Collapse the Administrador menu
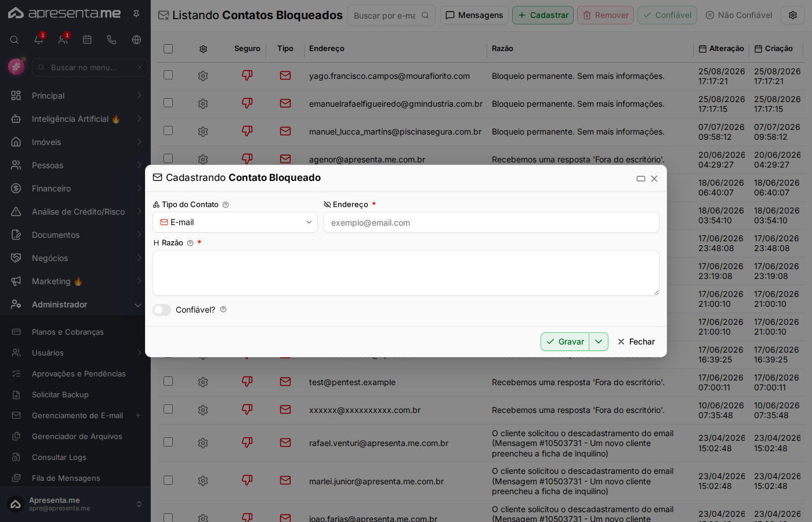Screen dimensions: 812x522 pos(75,304)
